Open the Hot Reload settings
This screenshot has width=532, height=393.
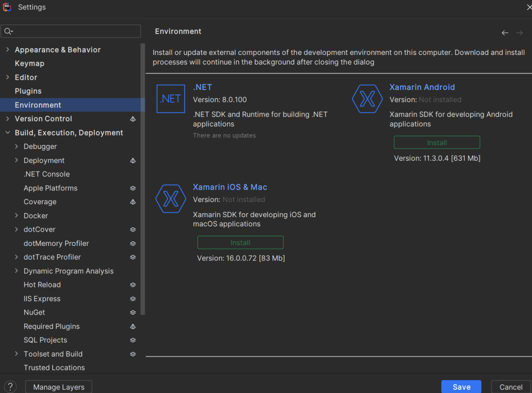42,285
